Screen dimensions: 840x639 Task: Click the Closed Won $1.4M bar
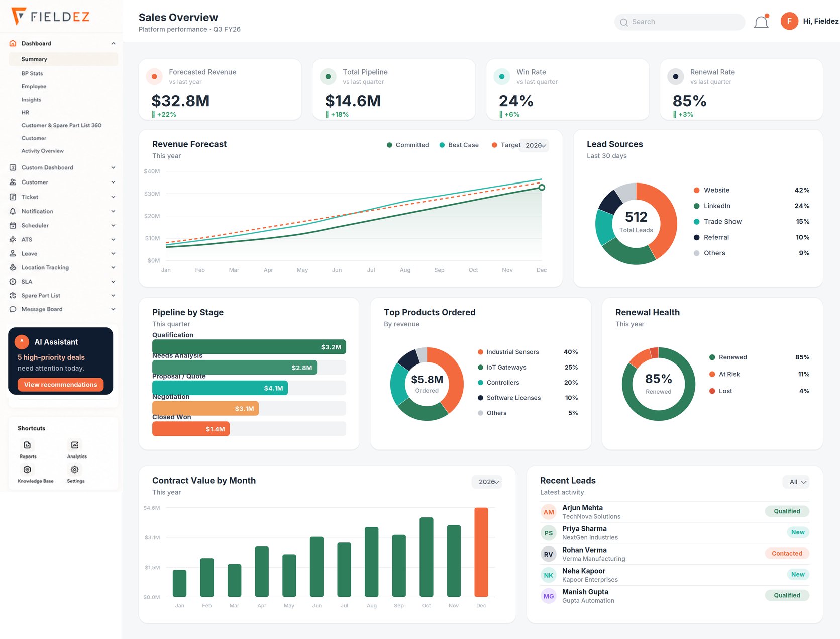tap(191, 429)
